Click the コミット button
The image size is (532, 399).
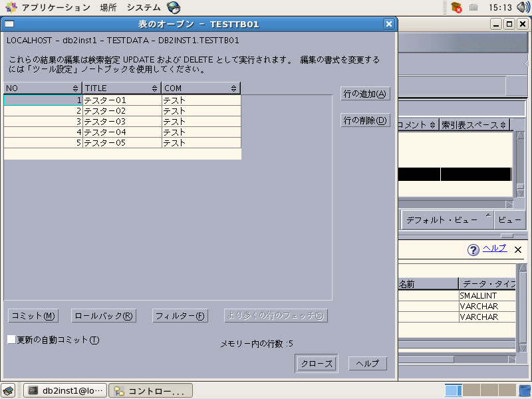[x=33, y=316]
